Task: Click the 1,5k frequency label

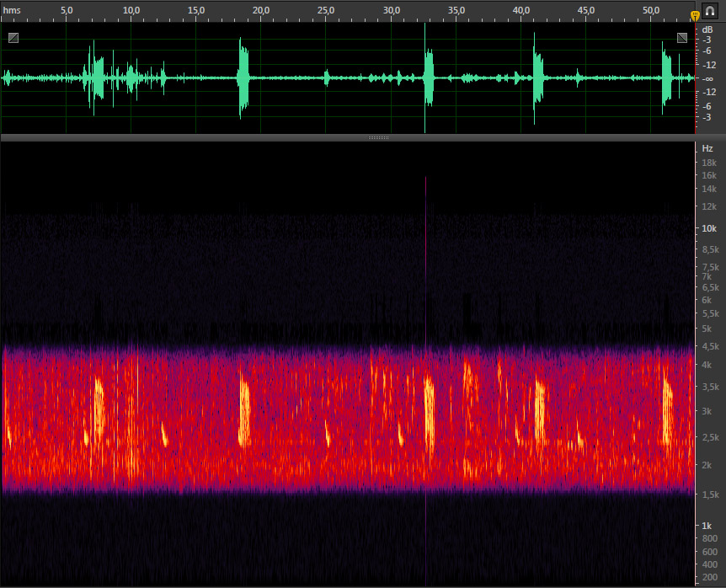Action: pos(710,494)
